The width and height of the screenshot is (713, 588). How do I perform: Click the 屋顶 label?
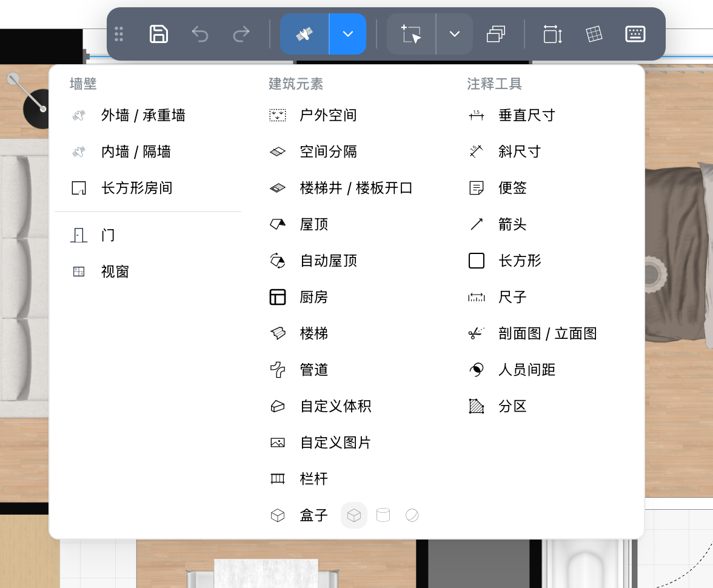click(x=314, y=224)
